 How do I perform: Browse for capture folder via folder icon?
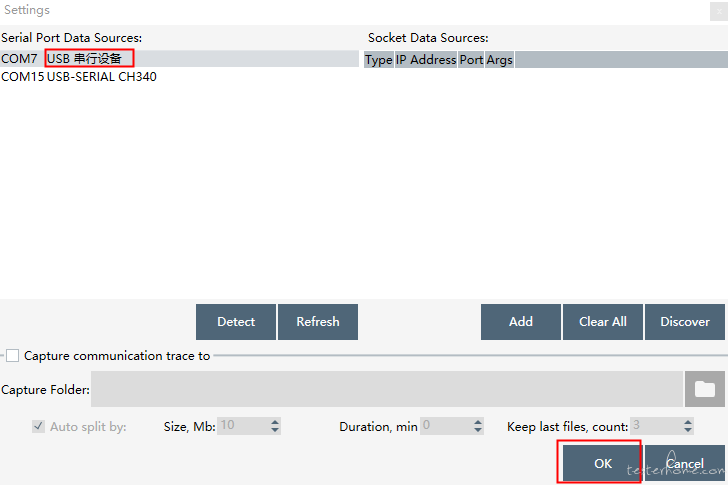[x=705, y=389]
